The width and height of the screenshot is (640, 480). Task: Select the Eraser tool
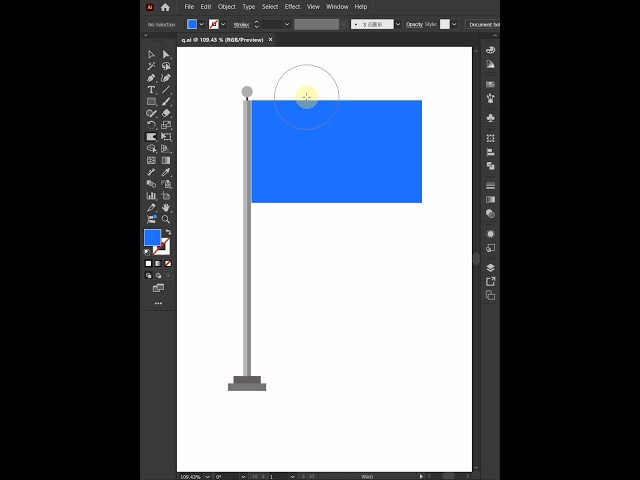(x=166, y=113)
